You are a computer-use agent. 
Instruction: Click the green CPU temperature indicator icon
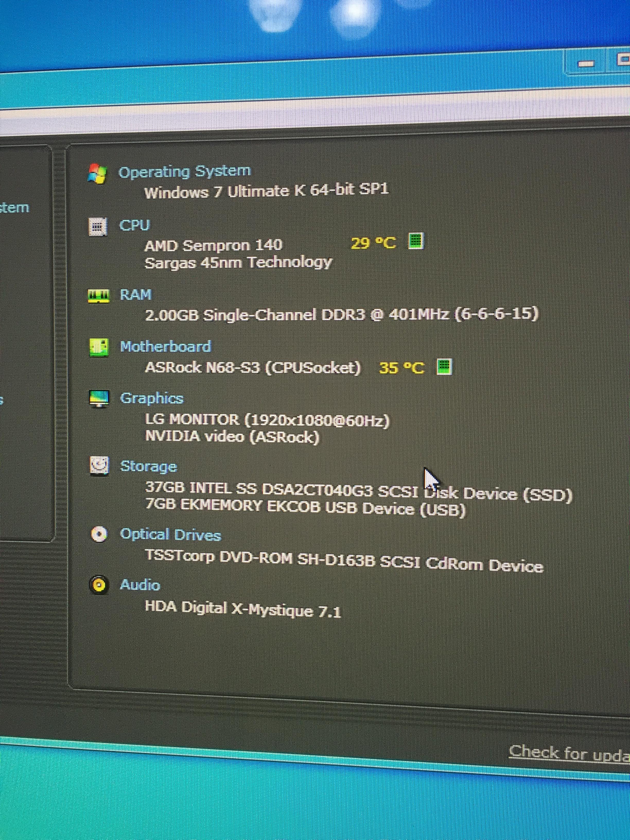click(416, 241)
